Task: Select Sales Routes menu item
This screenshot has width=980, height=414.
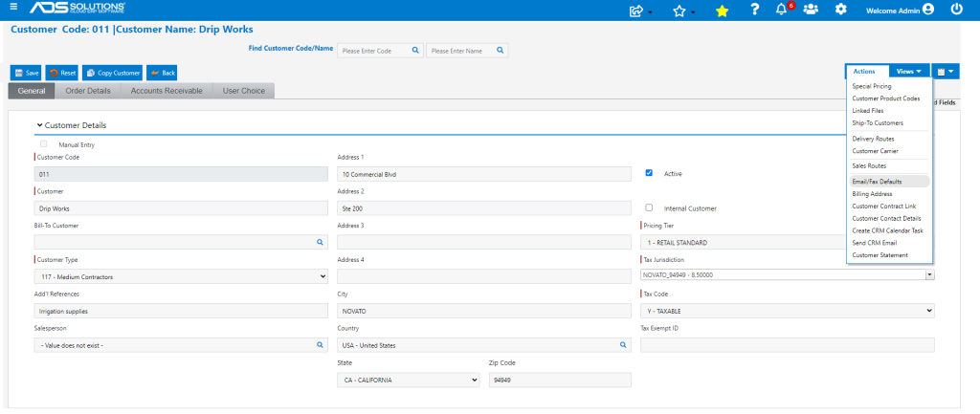Action: pos(869,166)
